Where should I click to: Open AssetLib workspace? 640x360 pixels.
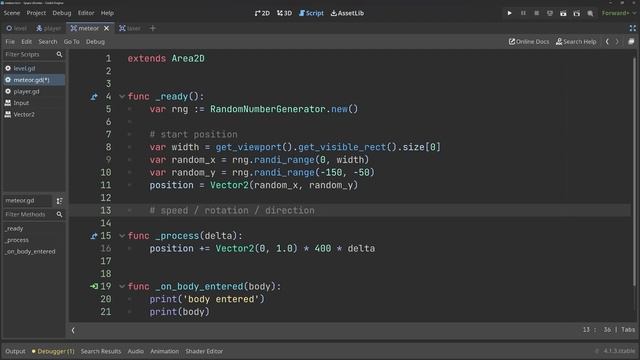pyautogui.click(x=347, y=13)
